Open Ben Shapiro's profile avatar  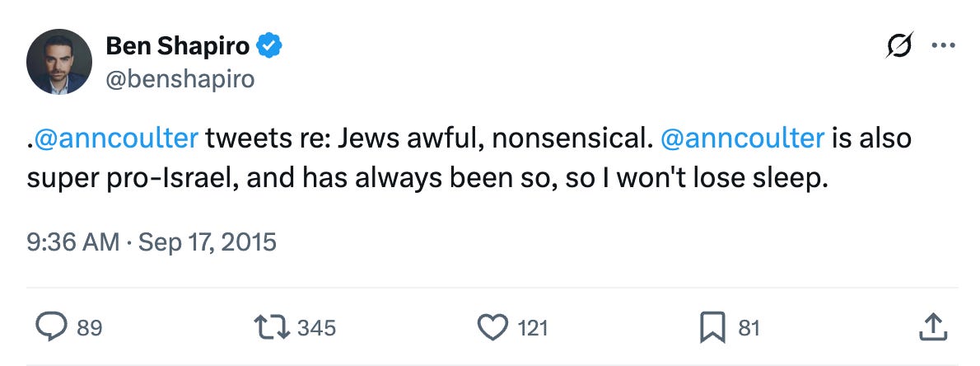click(x=59, y=62)
